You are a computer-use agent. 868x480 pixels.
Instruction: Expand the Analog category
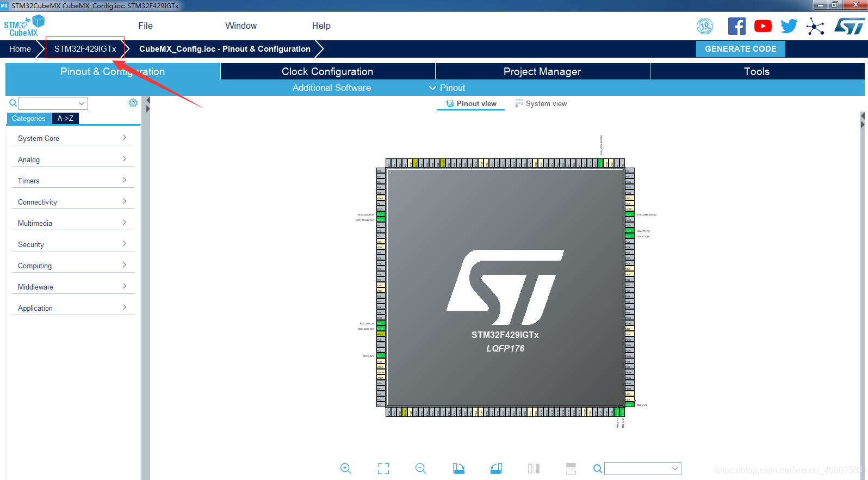click(72, 159)
